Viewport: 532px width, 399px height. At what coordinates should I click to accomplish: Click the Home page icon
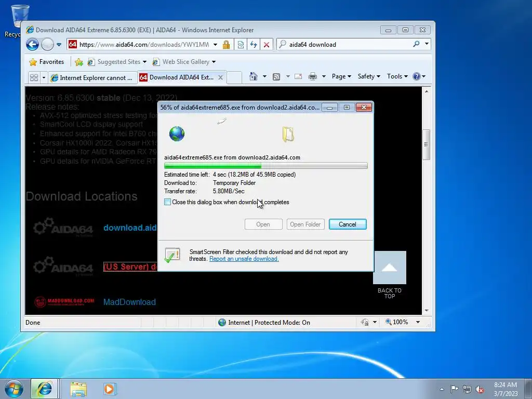click(x=253, y=76)
